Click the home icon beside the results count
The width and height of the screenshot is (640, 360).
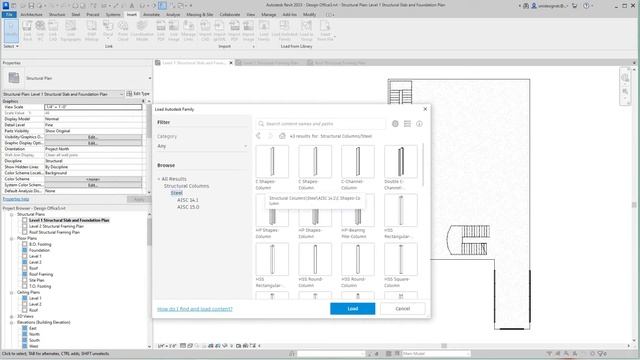282,136
